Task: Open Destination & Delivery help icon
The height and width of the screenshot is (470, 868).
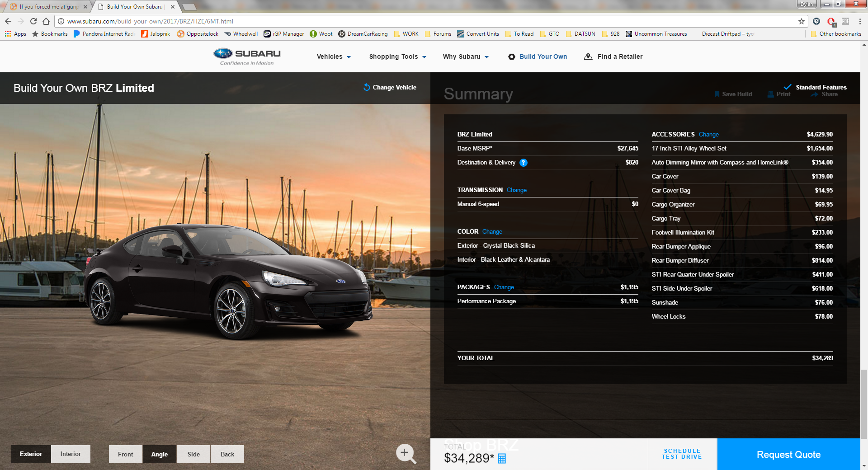Action: (524, 163)
